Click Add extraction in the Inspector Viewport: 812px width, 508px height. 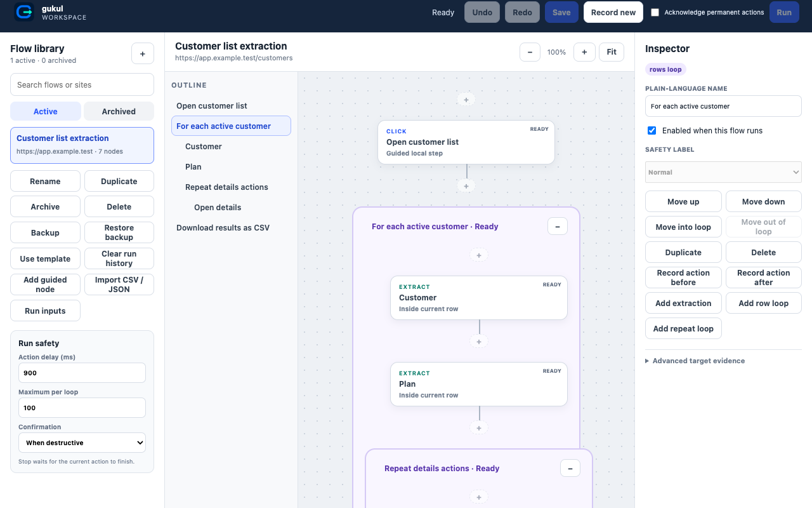[x=683, y=303]
